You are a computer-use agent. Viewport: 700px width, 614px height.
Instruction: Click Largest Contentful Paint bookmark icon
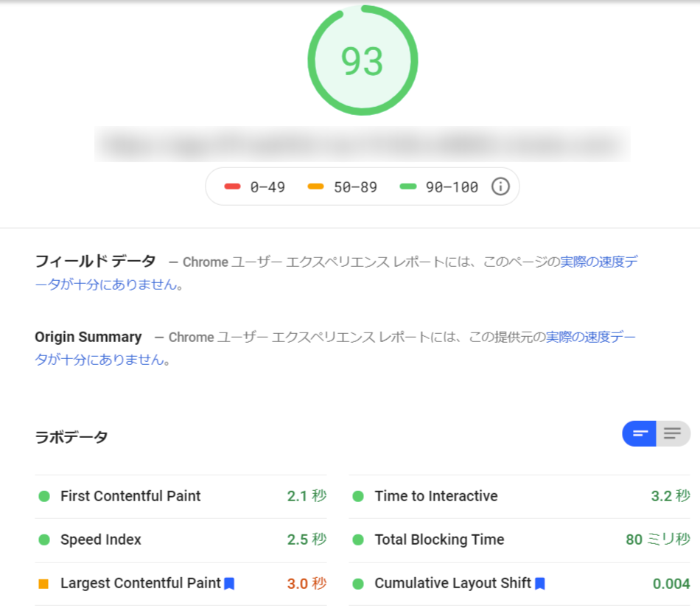pos(229,584)
